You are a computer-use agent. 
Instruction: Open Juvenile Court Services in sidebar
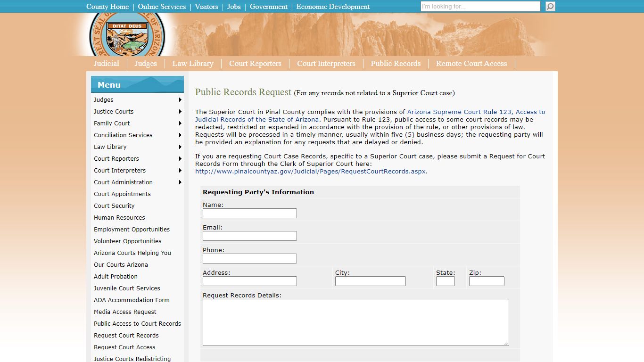click(127, 288)
